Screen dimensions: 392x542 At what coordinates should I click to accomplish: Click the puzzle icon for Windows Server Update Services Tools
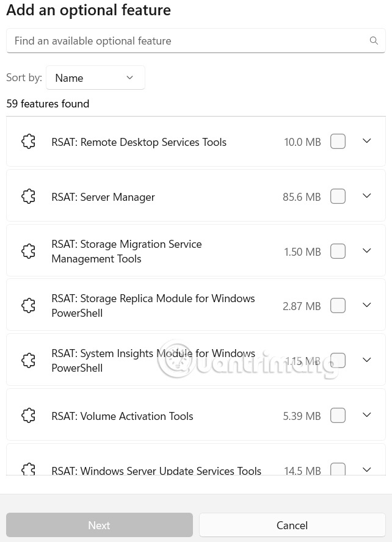[x=28, y=470]
